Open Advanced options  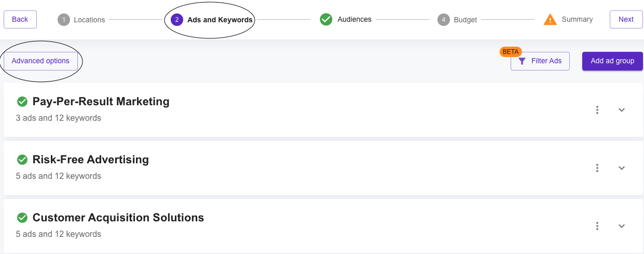coord(40,61)
